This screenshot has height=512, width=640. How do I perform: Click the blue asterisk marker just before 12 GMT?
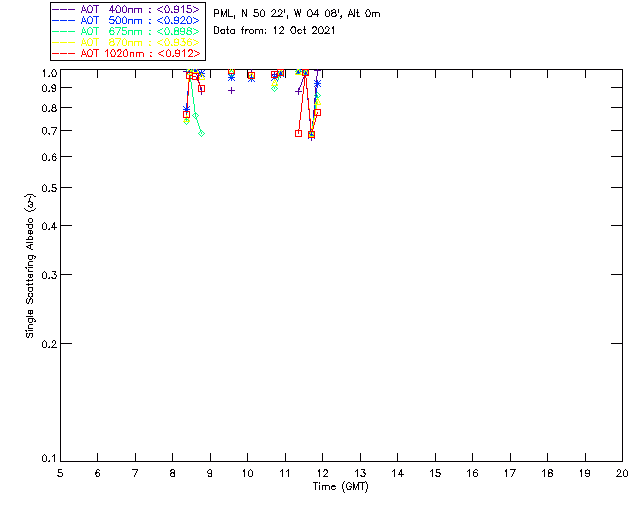coord(318,84)
